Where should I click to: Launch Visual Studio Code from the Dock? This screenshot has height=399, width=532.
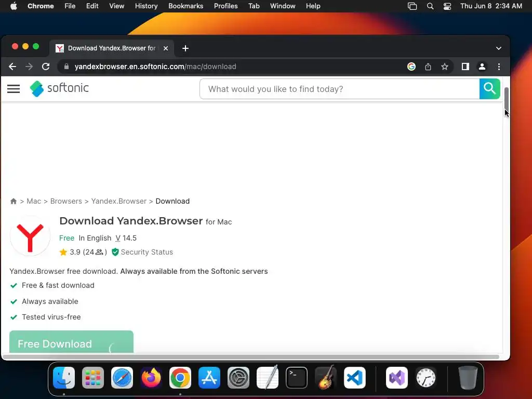coord(354,378)
